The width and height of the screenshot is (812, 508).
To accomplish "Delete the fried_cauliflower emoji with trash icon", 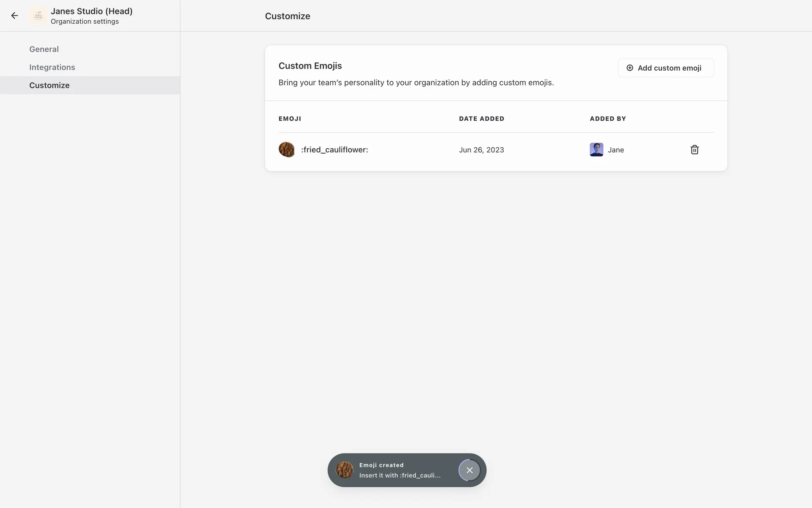I will [694, 150].
